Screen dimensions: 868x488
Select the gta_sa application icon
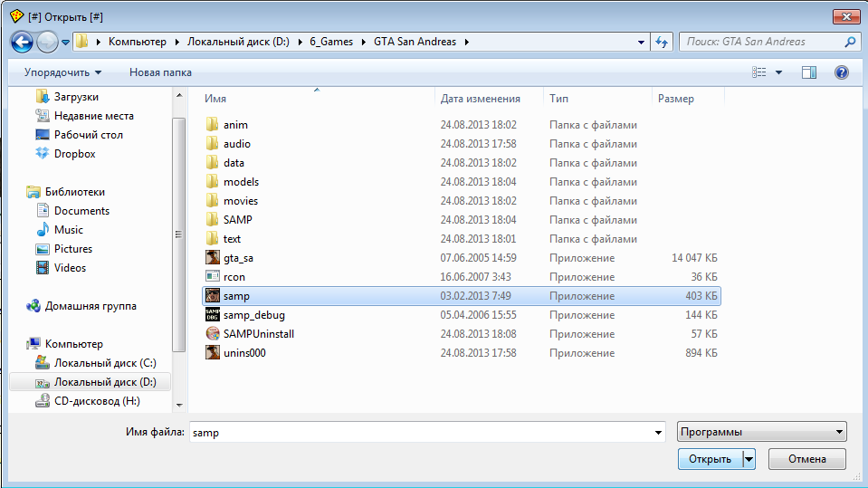tap(212, 257)
